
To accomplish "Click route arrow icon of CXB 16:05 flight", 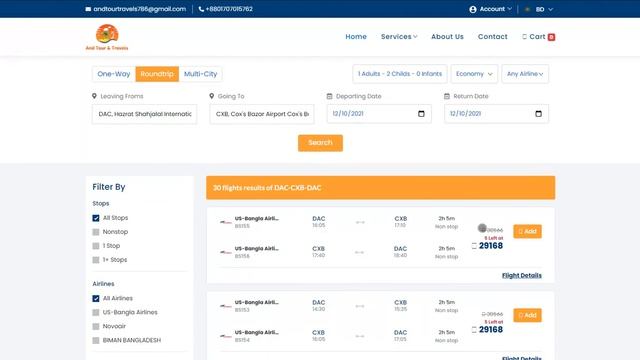I will tap(360, 336).
